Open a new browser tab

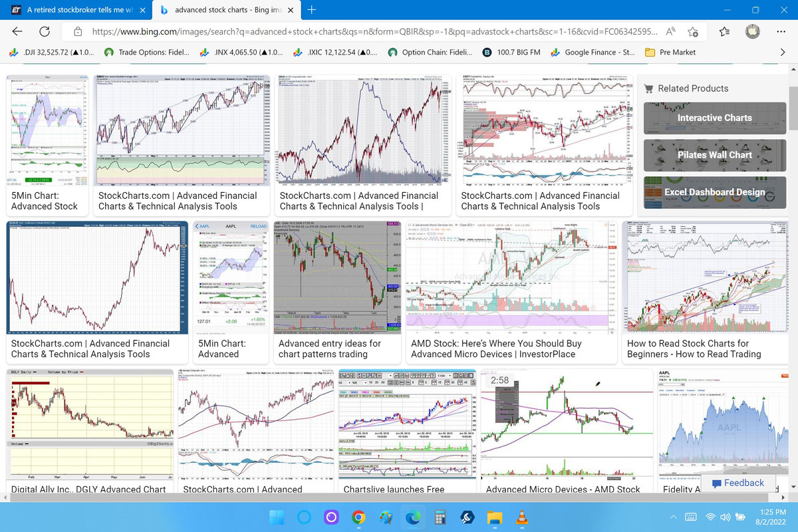click(312, 10)
